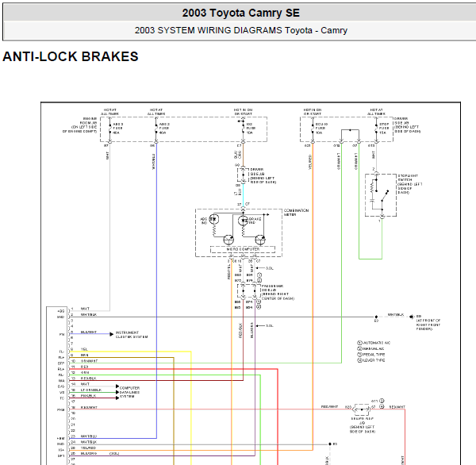Select legend entry 4 LEVER TYPE
Screen dimensions: 476x465
371,360
